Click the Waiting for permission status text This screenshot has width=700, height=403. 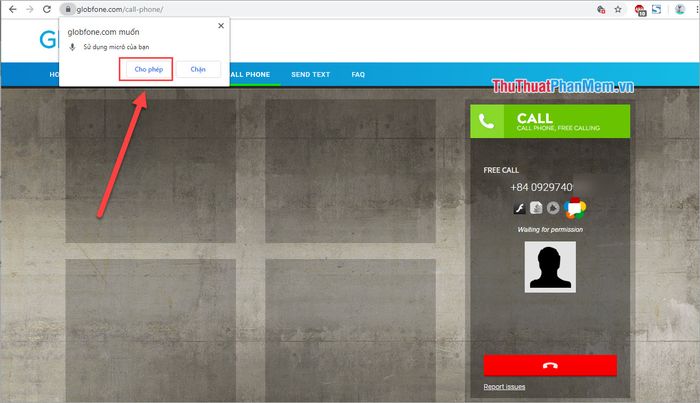point(550,229)
